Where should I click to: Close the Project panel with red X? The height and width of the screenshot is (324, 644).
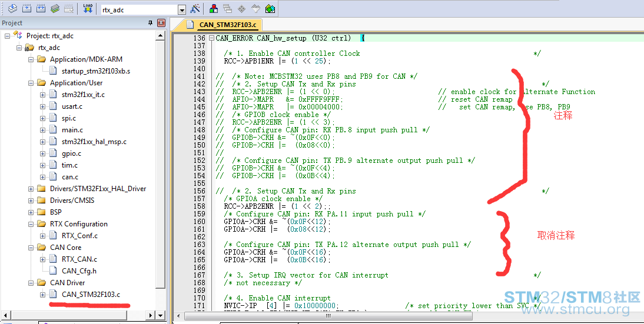161,23
